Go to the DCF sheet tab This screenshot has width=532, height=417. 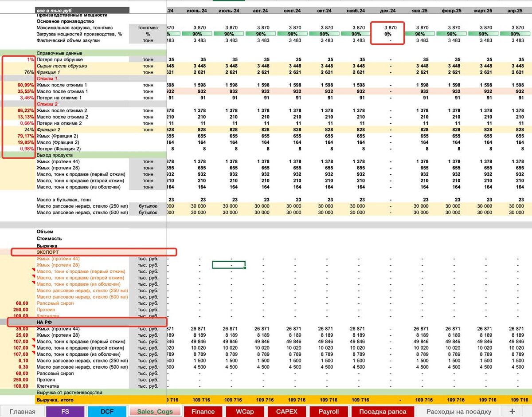107,411
